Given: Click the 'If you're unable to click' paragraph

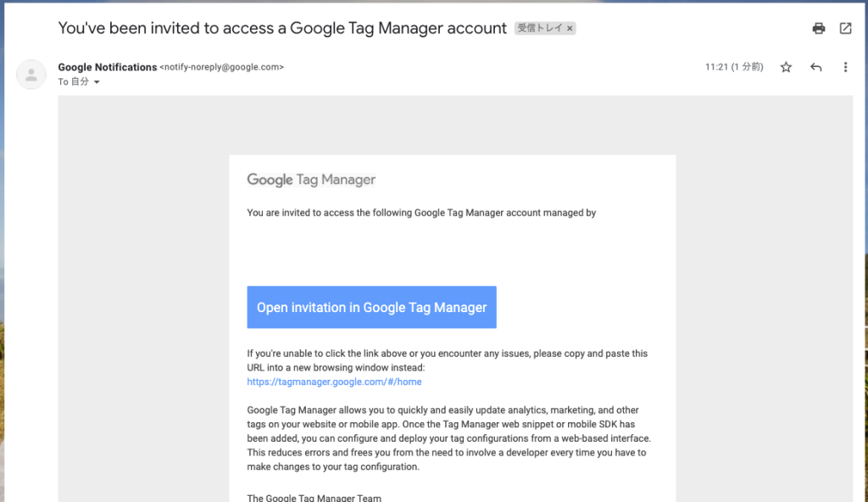Looking at the screenshot, I should (x=448, y=360).
